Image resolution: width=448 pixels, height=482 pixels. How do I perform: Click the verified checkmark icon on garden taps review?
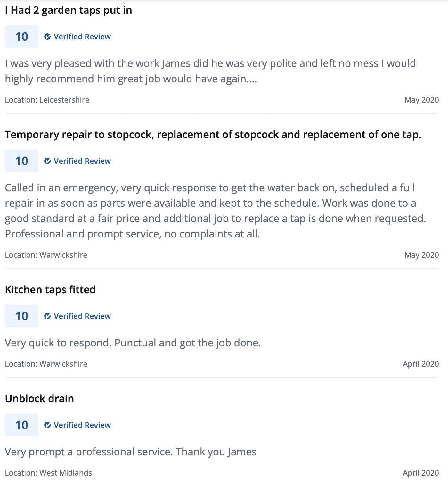(47, 37)
